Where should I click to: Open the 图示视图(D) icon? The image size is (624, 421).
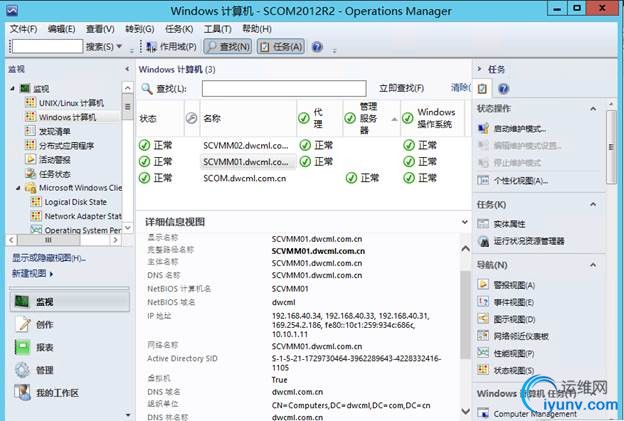tap(483, 319)
